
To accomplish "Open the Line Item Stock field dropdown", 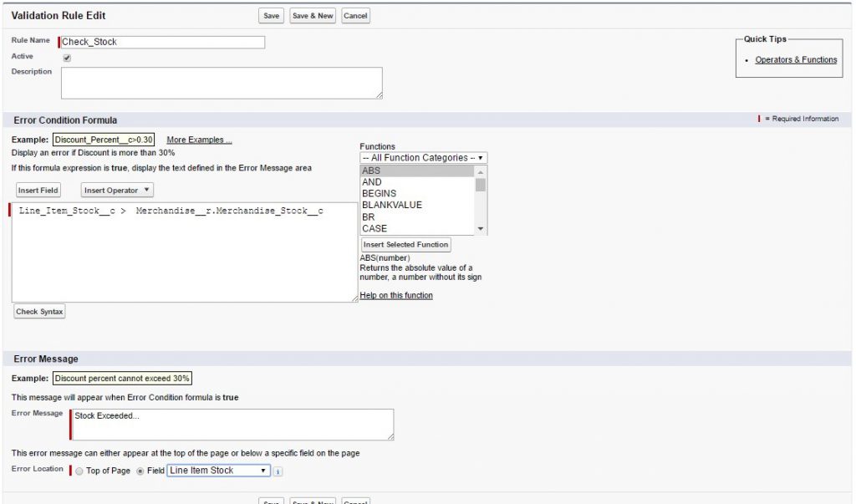I will point(218,471).
